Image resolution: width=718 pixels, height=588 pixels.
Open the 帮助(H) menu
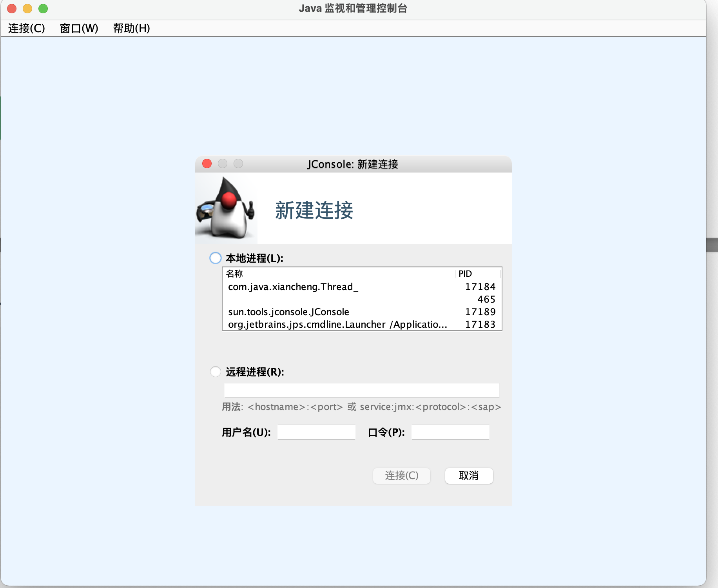[x=131, y=28]
